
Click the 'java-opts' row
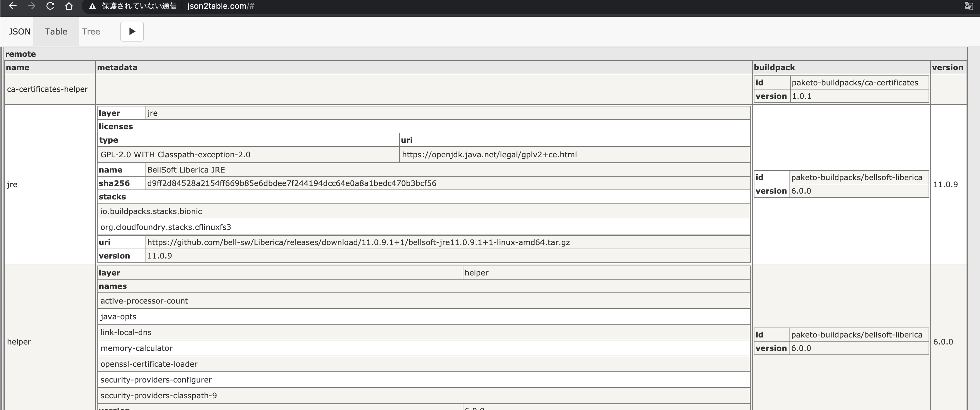[x=424, y=317]
